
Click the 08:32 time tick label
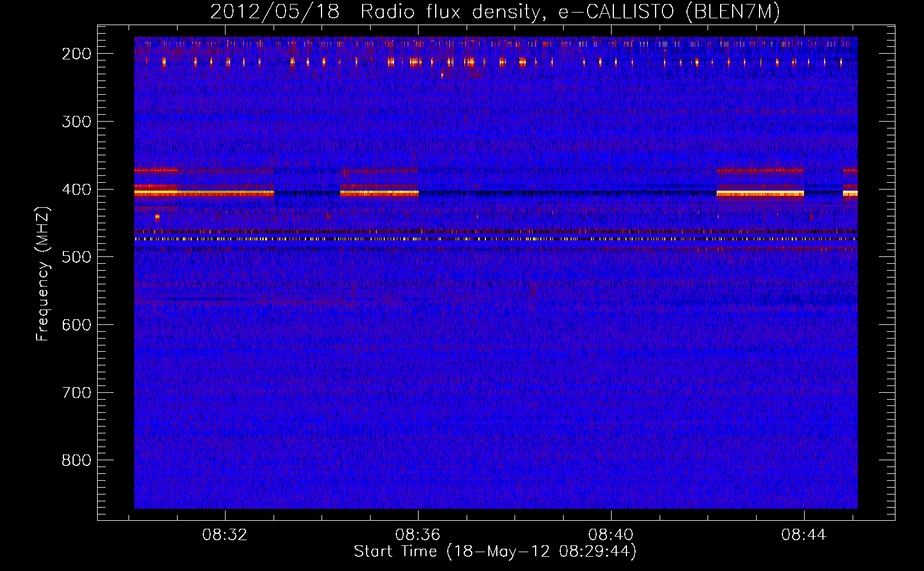(225, 535)
